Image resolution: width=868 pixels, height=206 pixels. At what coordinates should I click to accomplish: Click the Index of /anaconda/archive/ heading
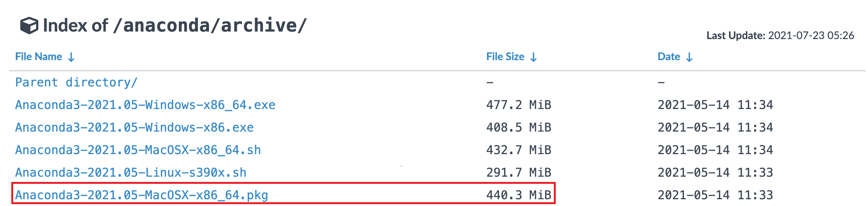[175, 26]
